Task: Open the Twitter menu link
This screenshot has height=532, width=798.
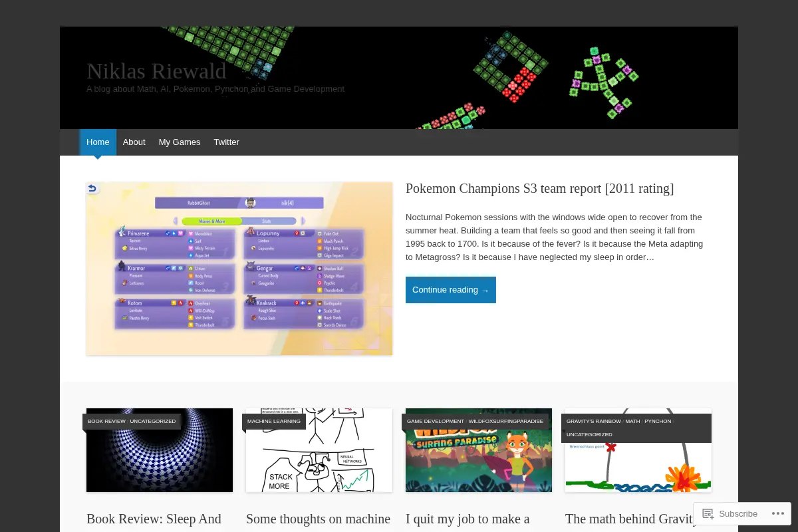Action: coord(226,142)
